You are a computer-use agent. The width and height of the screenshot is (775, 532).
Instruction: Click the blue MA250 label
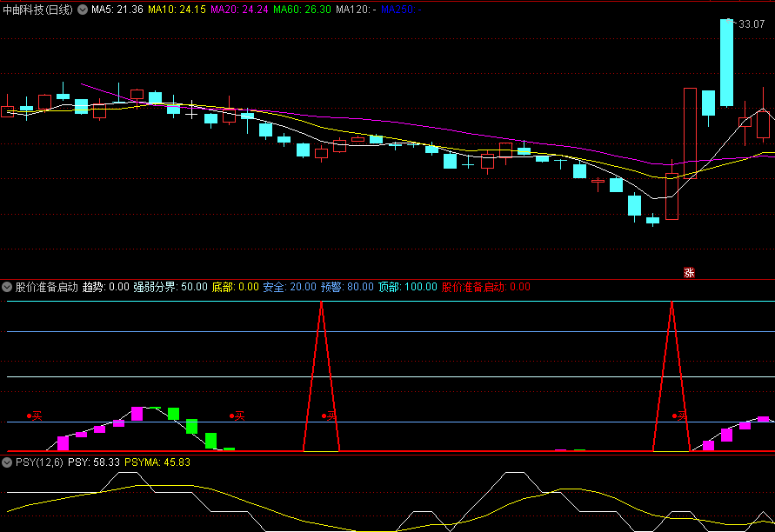pos(401,10)
